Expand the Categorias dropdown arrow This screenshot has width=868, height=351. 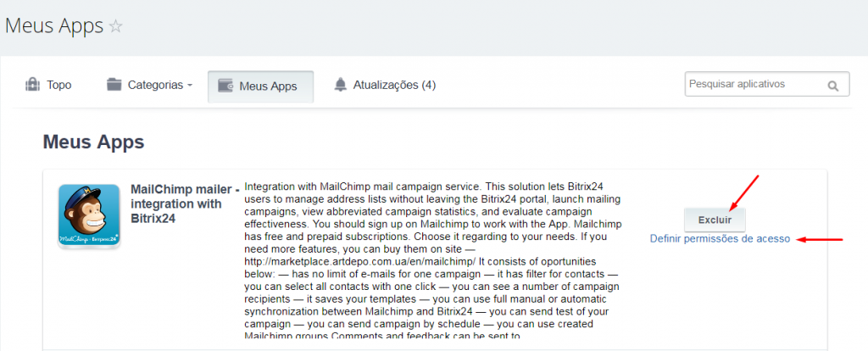click(x=190, y=86)
